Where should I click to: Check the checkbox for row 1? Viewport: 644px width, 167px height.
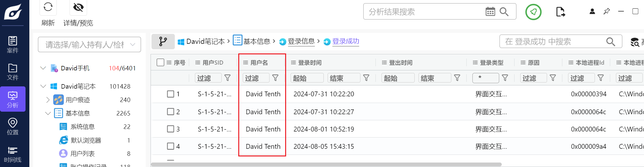pyautogui.click(x=171, y=94)
